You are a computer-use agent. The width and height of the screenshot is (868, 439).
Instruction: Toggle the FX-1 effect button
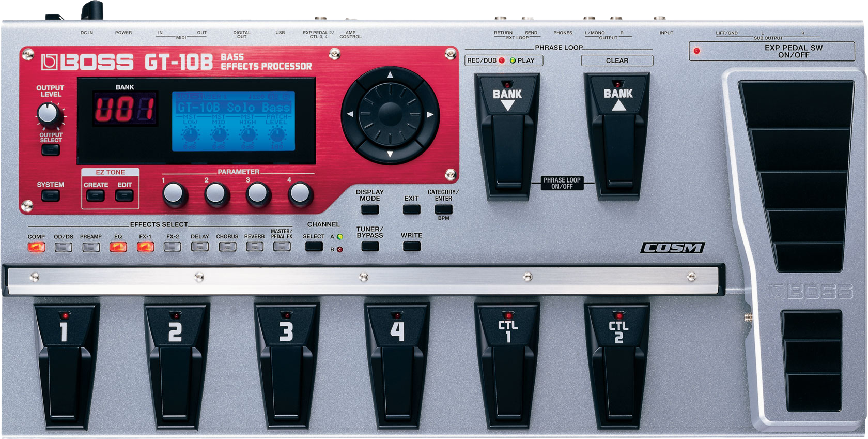145,247
